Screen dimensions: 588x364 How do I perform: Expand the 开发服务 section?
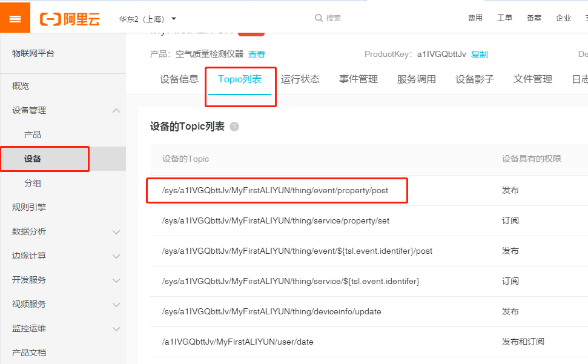tap(116, 280)
